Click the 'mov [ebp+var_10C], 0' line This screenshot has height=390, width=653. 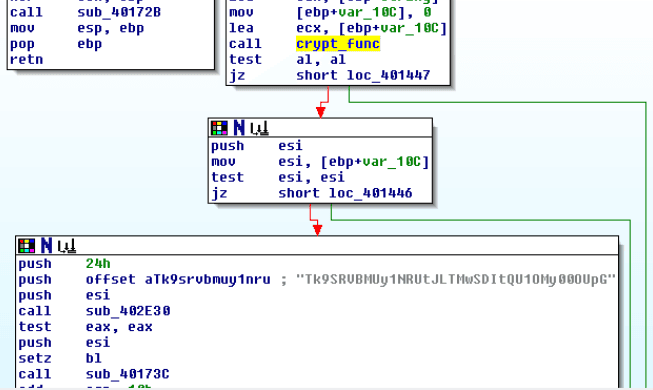tap(330, 12)
